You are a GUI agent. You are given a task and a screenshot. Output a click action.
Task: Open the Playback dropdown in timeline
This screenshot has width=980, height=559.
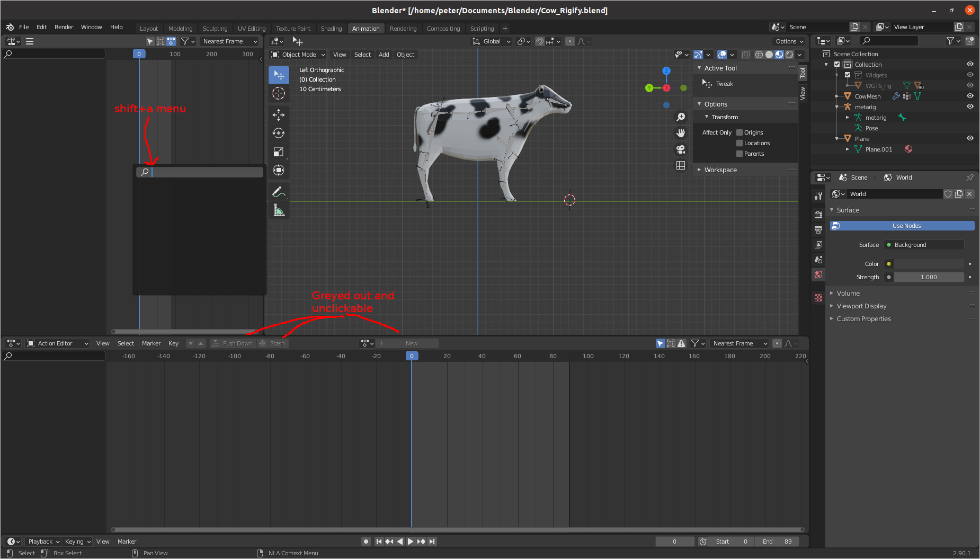tap(44, 542)
